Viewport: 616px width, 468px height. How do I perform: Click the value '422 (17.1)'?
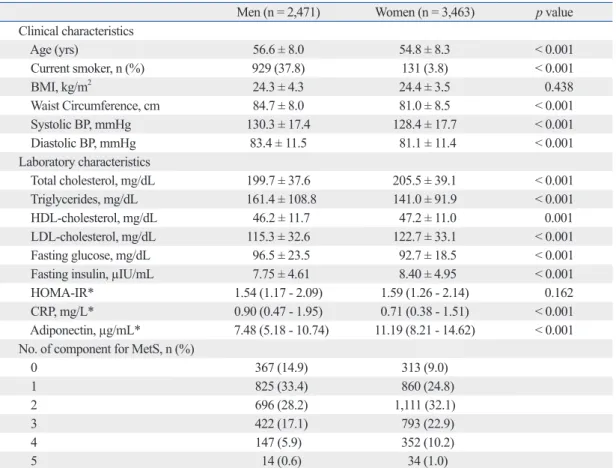[281, 424]
